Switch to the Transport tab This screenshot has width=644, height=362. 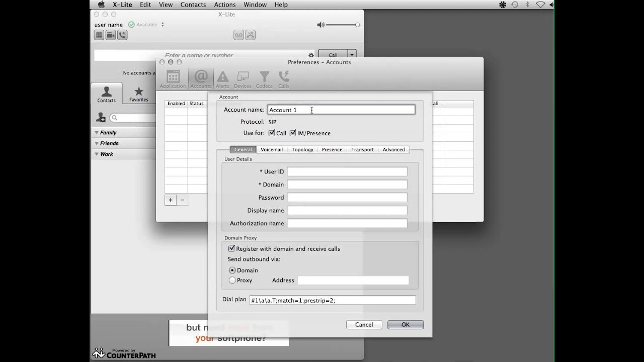coord(362,149)
